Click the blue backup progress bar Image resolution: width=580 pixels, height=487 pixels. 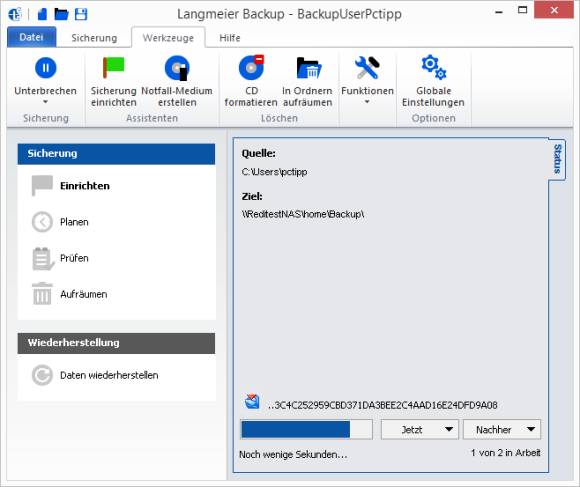[x=306, y=429]
